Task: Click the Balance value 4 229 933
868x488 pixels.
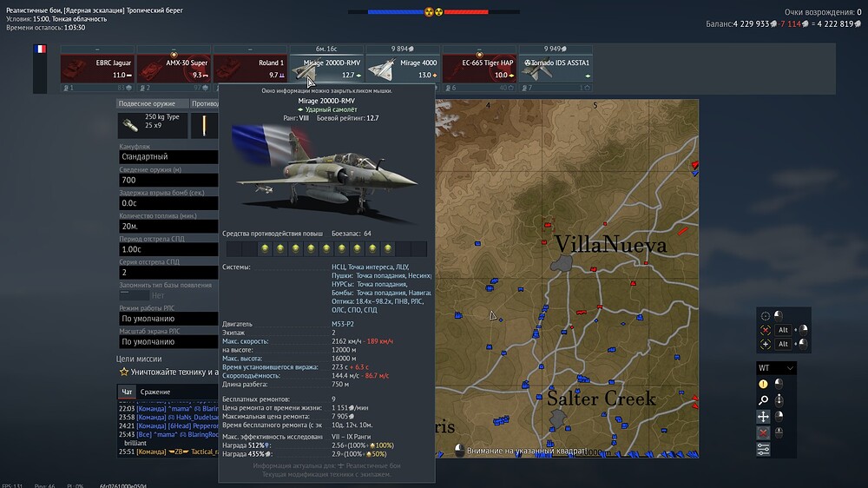Action: point(751,23)
